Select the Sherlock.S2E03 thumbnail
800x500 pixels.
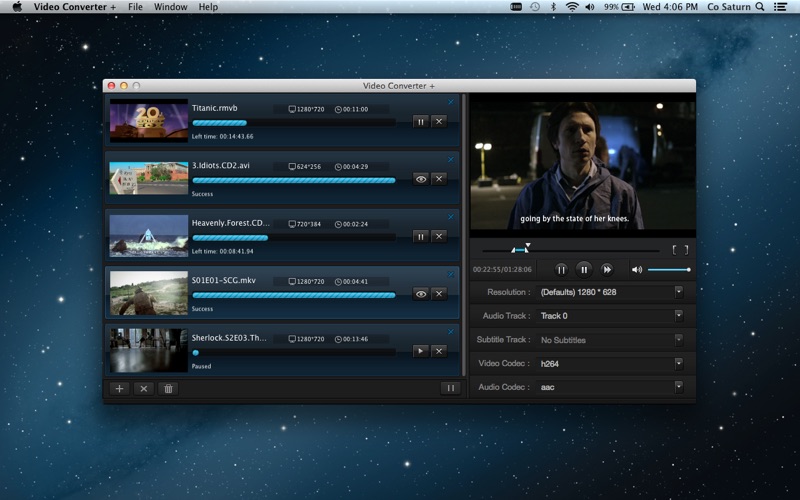coord(148,350)
